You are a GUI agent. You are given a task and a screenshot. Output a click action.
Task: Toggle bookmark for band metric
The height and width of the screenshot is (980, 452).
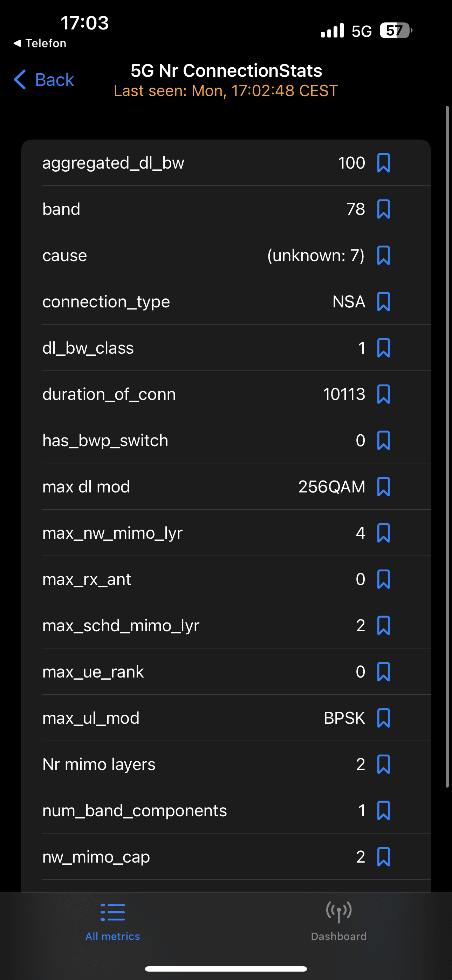383,209
